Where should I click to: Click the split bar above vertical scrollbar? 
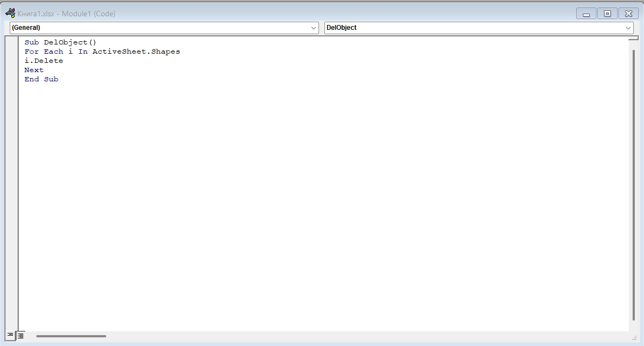coord(633,39)
